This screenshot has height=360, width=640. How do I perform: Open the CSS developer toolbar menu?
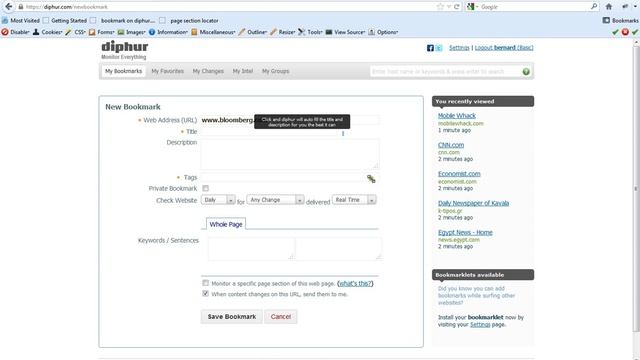click(75, 32)
